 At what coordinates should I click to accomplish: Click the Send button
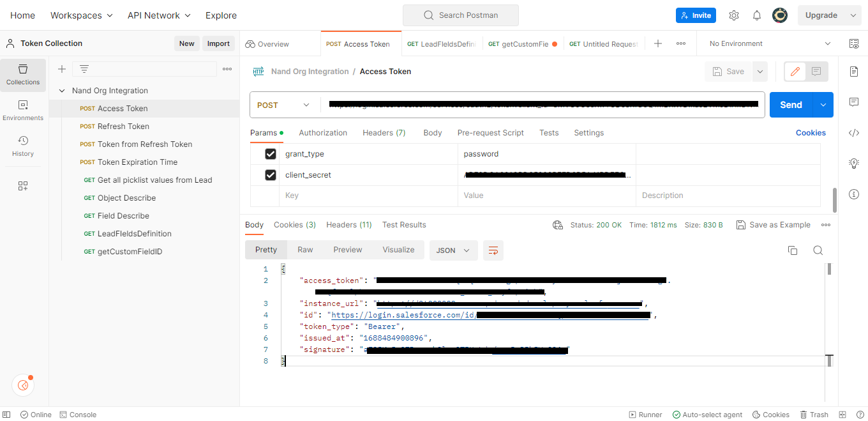(x=791, y=105)
